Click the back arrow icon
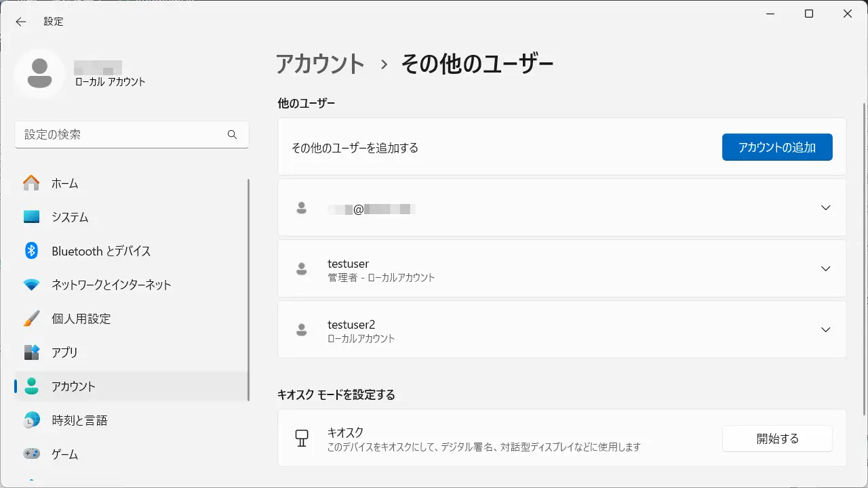 coord(21,22)
